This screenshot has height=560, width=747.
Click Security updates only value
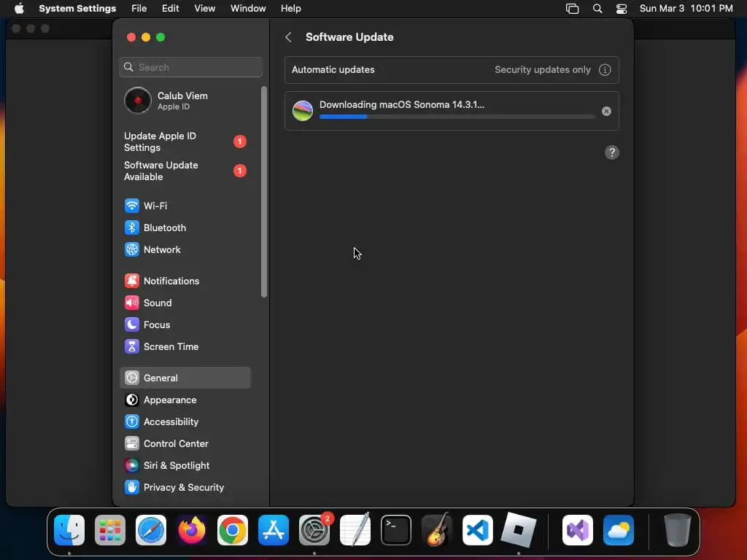coord(542,69)
